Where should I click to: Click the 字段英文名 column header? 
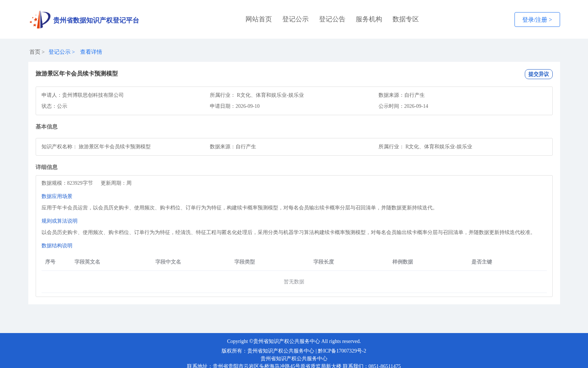point(87,262)
